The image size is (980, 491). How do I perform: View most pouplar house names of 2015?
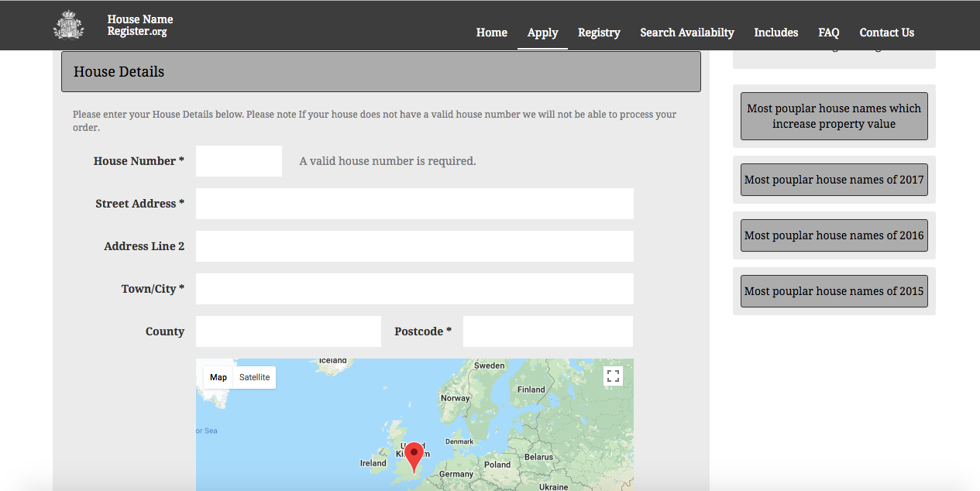(x=834, y=291)
